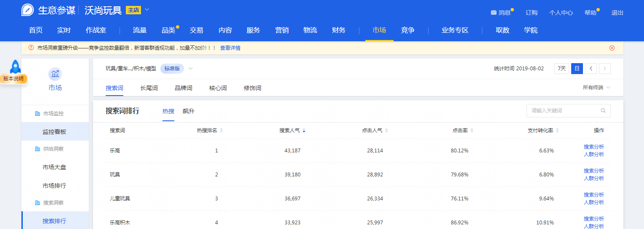
Task: Click the 搜索洞察 section icon
Action: point(37,203)
